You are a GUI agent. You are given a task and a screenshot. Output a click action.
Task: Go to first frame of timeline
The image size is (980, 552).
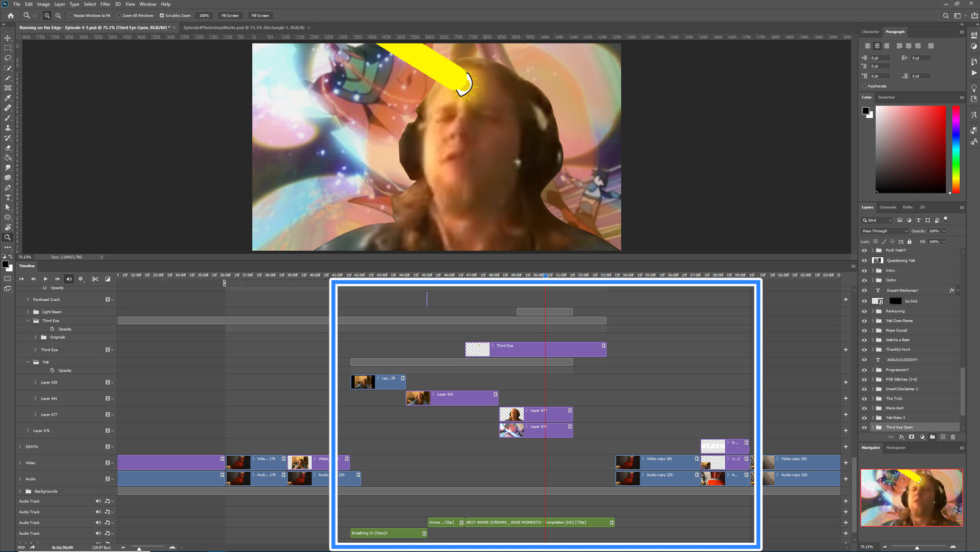point(21,279)
